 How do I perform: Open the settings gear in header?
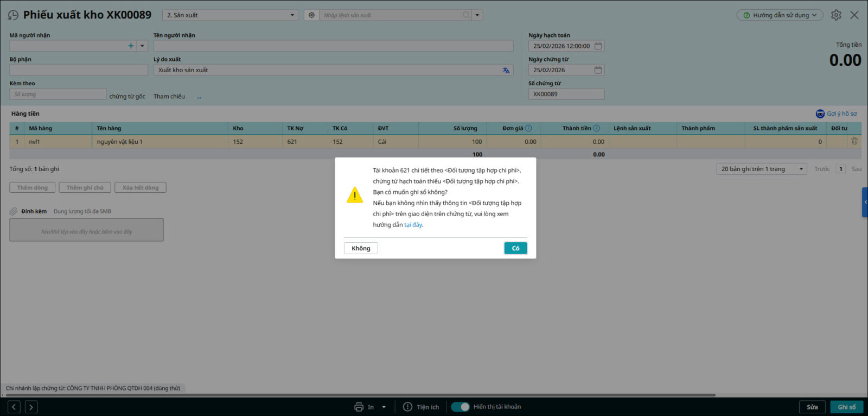836,15
